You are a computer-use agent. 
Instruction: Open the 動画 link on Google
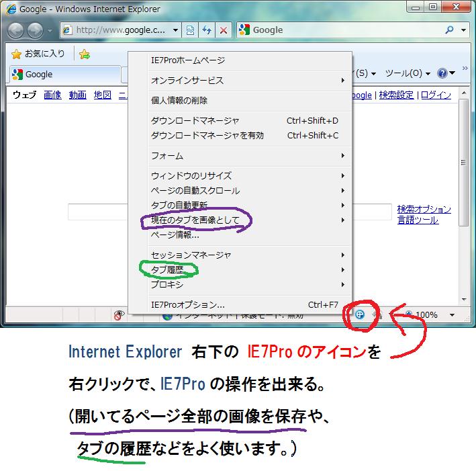coord(77,95)
